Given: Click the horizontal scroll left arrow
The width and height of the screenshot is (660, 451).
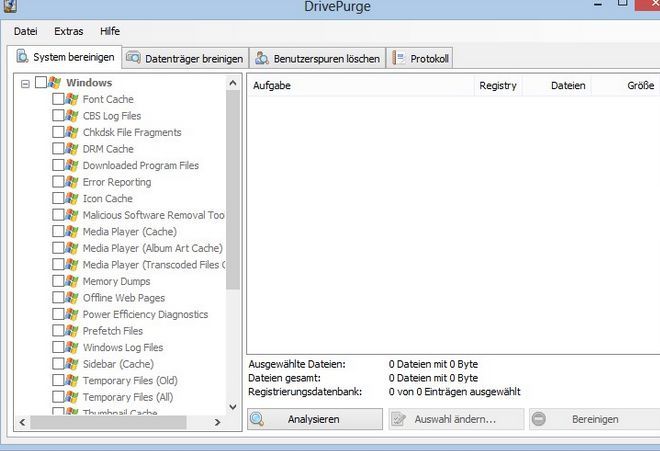Looking at the screenshot, I should click(22, 422).
